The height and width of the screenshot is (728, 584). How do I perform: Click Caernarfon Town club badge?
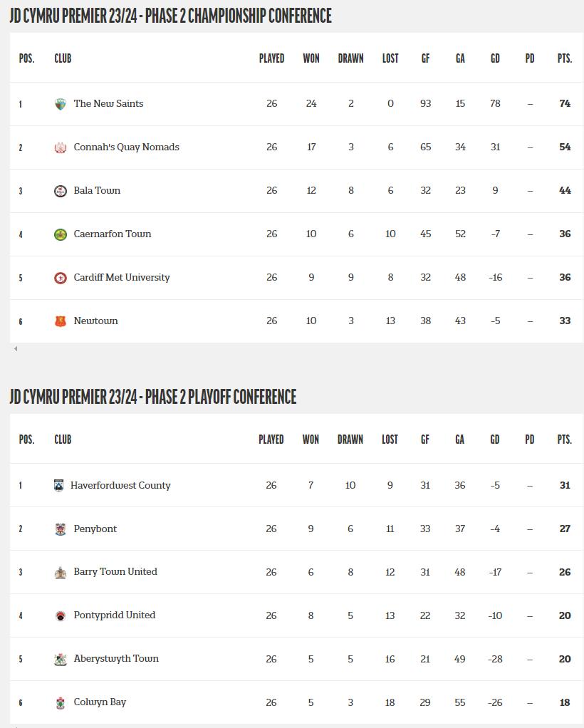[x=61, y=234]
